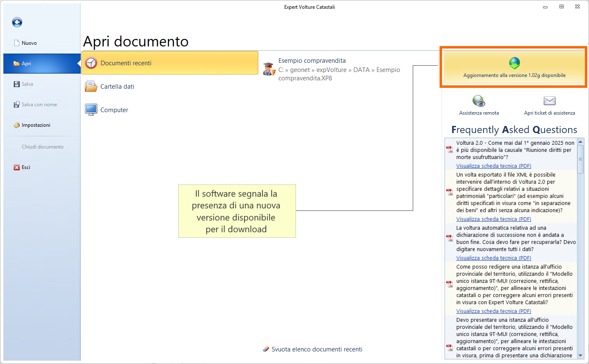This screenshot has height=364, width=589.
Task: Click PDF icon beside Voltura 2.0 usufruttuario FAQ
Action: click(450, 150)
